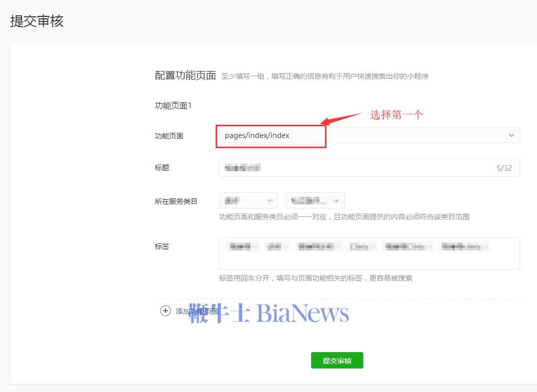The width and height of the screenshot is (537, 392).
Task: Click the hint text starting 标签用回车分开
Action: pyautogui.click(x=316, y=278)
